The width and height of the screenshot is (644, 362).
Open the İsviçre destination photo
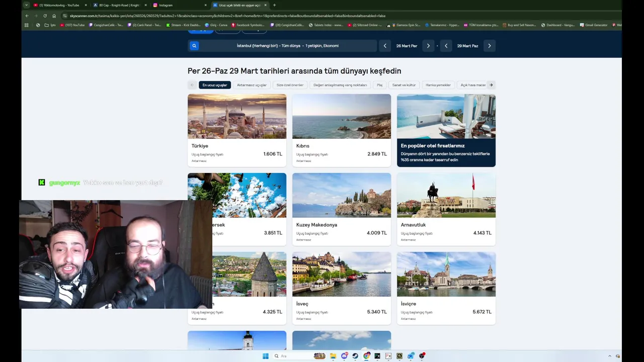pos(446,274)
